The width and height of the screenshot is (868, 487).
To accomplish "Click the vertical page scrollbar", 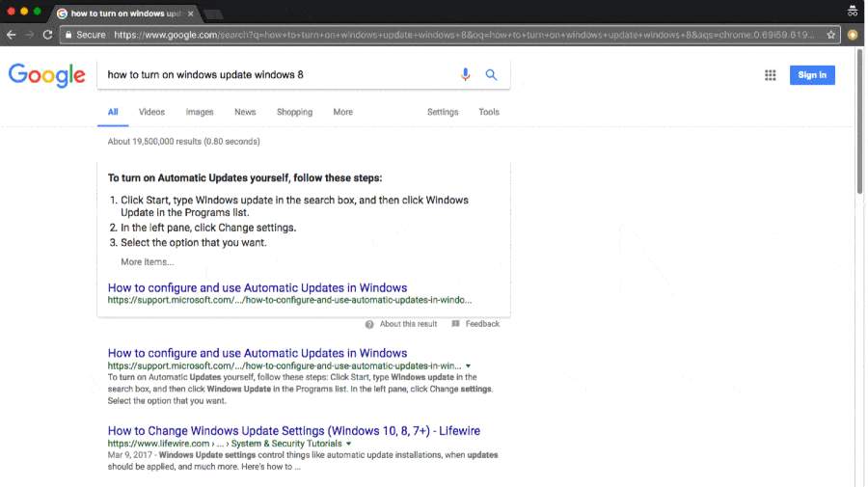I will (x=859, y=122).
